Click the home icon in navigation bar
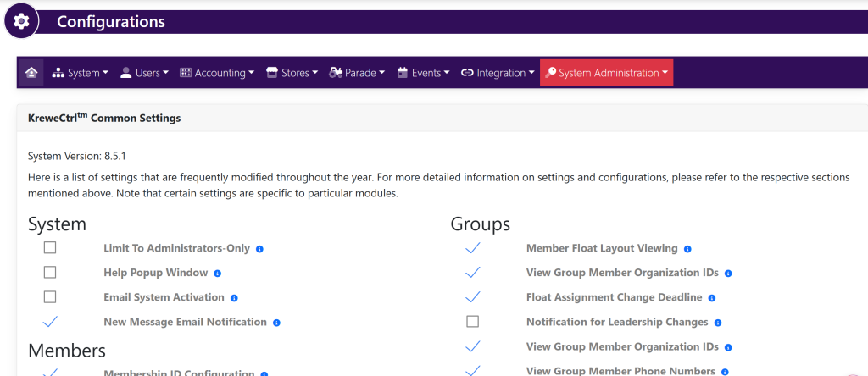 (31, 73)
